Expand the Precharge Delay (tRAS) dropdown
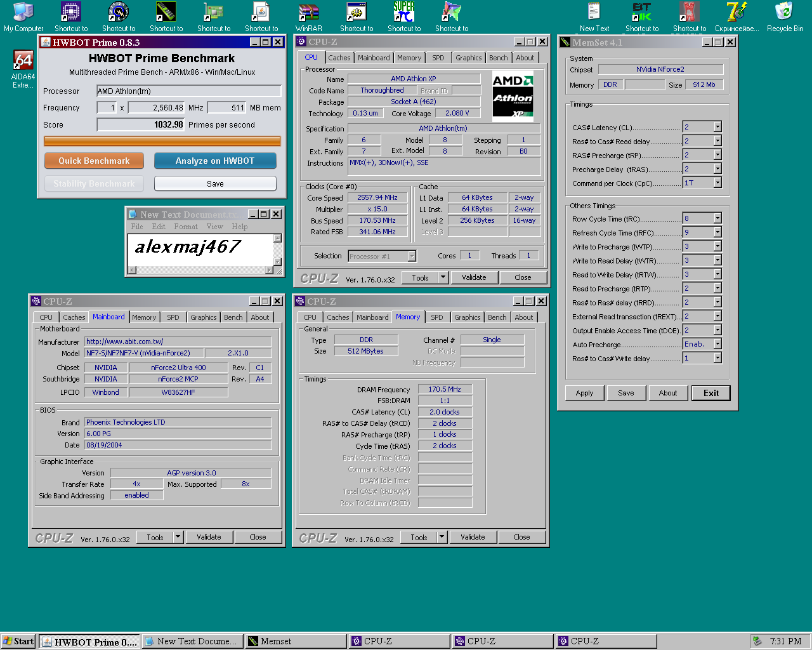Viewport: 812px width, 650px height. pos(717,169)
